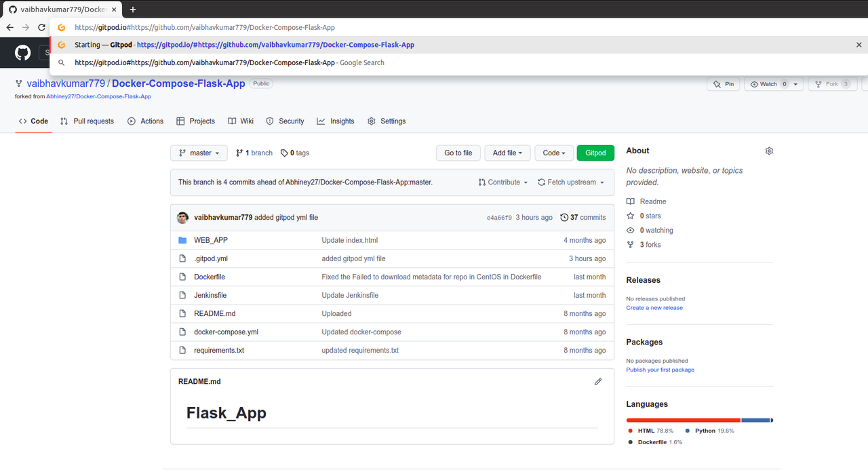Click the blue Python segment of language bar

point(755,420)
